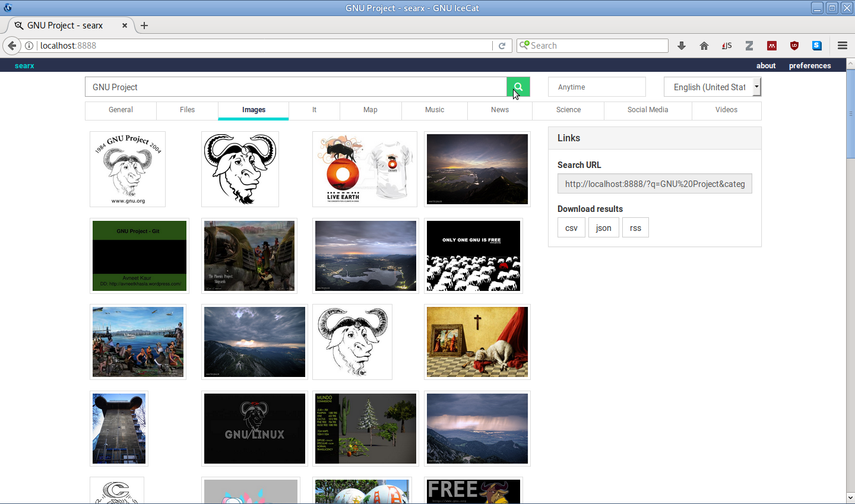Go to the browser home page

704,46
